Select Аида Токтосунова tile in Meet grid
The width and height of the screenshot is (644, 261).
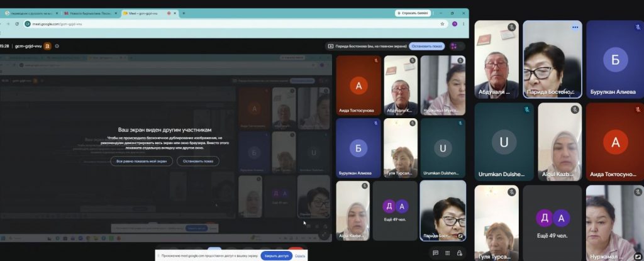click(358, 86)
